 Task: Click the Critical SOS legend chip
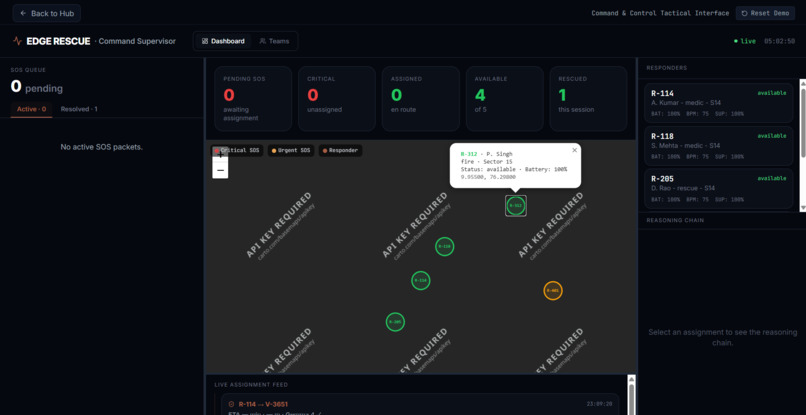(x=237, y=151)
